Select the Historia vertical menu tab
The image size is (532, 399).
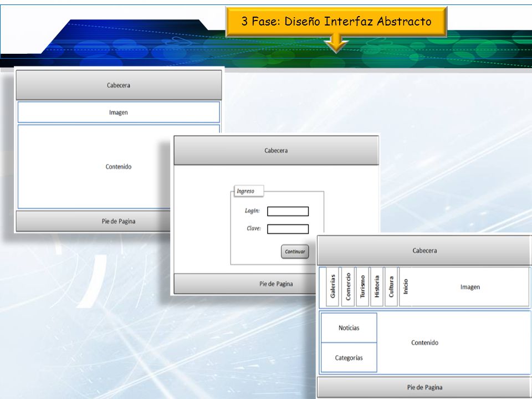point(377,287)
